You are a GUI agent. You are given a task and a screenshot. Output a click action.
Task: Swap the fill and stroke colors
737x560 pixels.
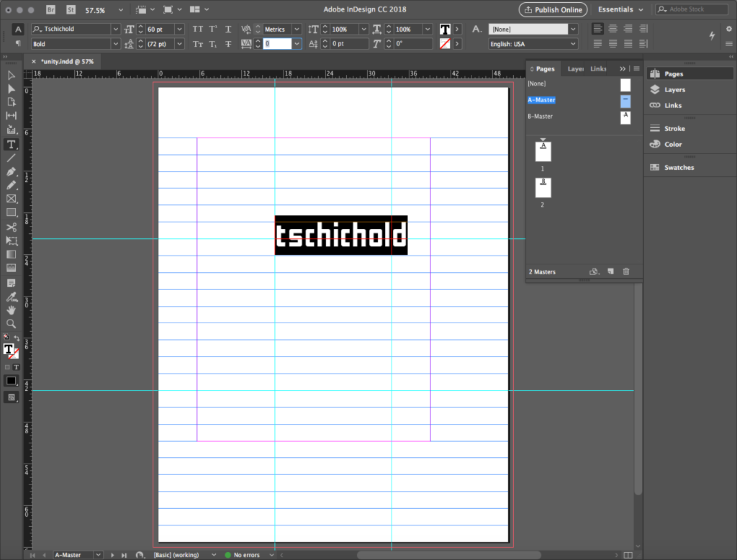click(x=17, y=338)
